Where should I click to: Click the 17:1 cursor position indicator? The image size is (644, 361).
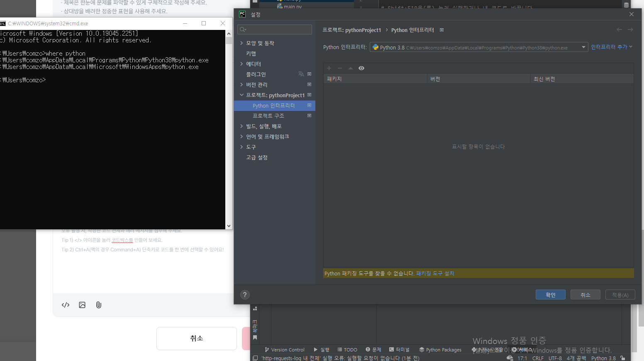[x=522, y=358]
